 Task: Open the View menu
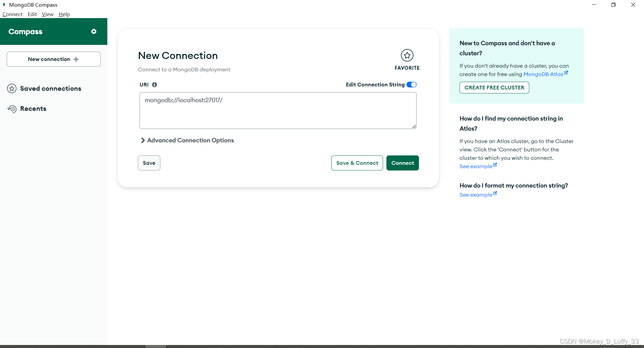click(x=48, y=14)
